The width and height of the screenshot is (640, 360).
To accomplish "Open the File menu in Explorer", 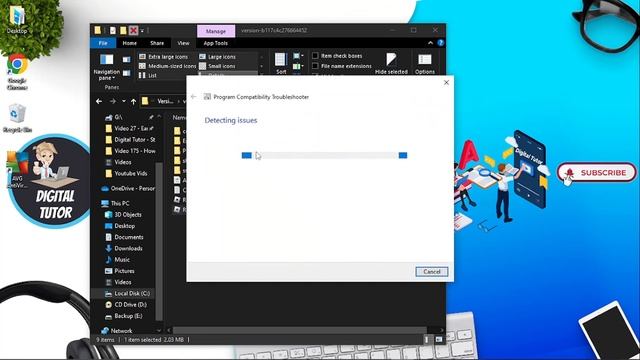I will point(103,43).
